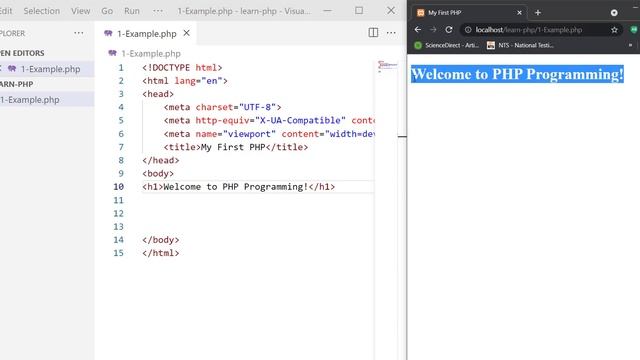This screenshot has width=640, height=360.
Task: Click the Welcome to PHP Programming heading
Action: point(517,74)
